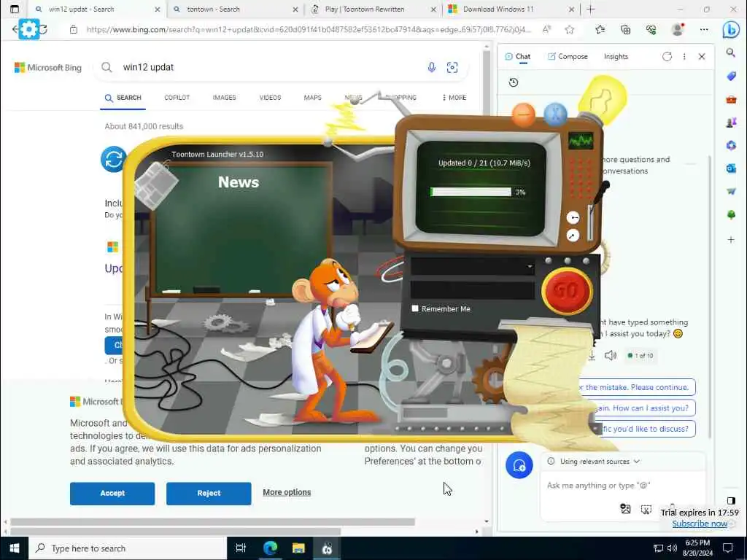Open the tab actions menu icon
Screen dimensions: 747x560
(15, 9)
